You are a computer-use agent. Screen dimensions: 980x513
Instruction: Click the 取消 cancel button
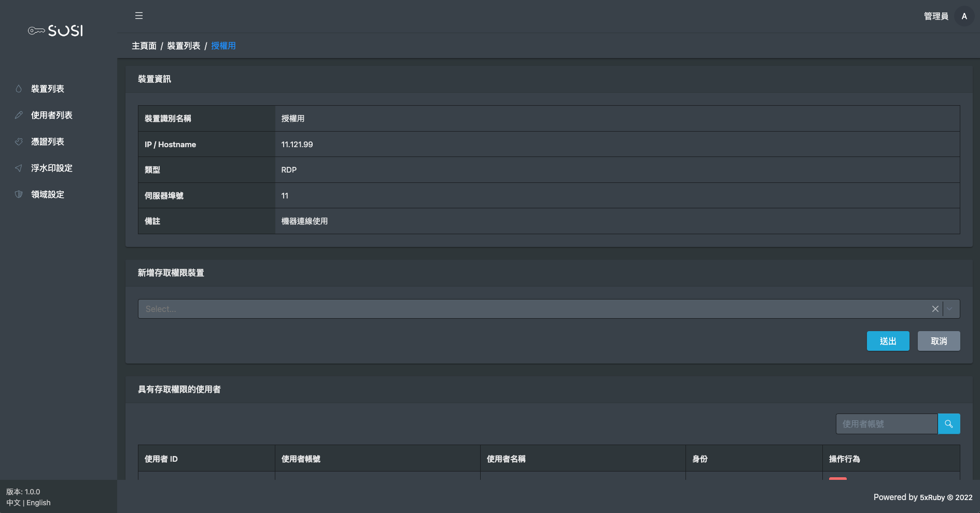click(939, 341)
